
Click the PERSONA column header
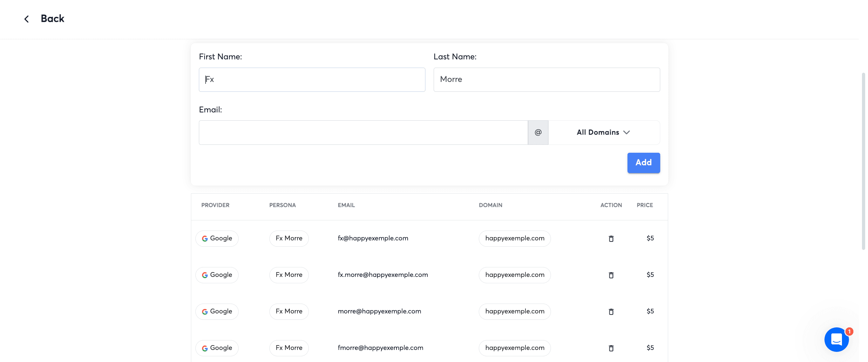[282, 205]
